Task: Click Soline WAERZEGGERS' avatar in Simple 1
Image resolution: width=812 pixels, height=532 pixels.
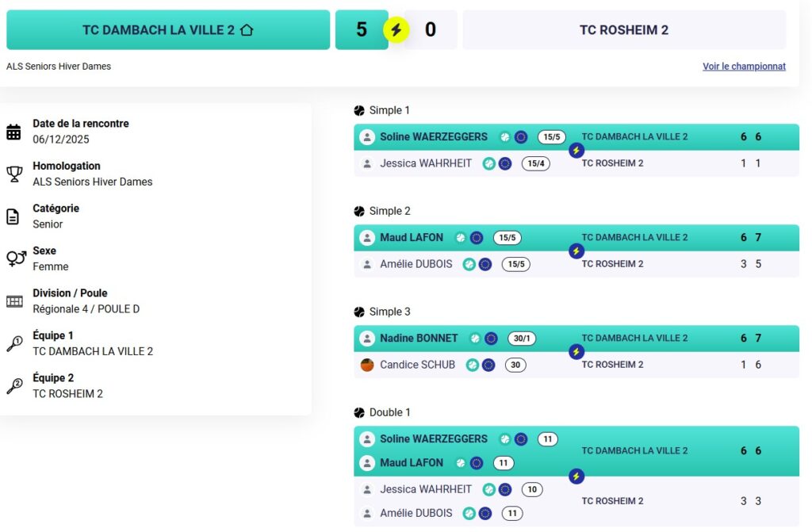Action: 367,137
